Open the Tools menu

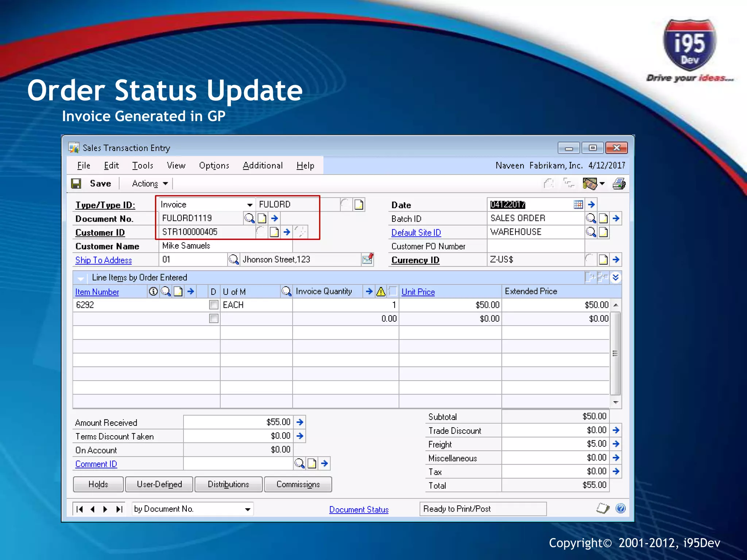(x=143, y=166)
